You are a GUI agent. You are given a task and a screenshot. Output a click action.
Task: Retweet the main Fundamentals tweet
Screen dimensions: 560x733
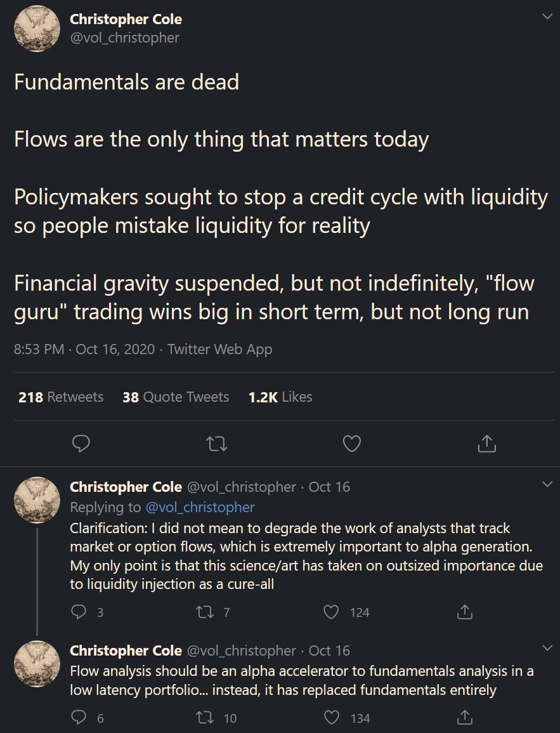coord(217,444)
